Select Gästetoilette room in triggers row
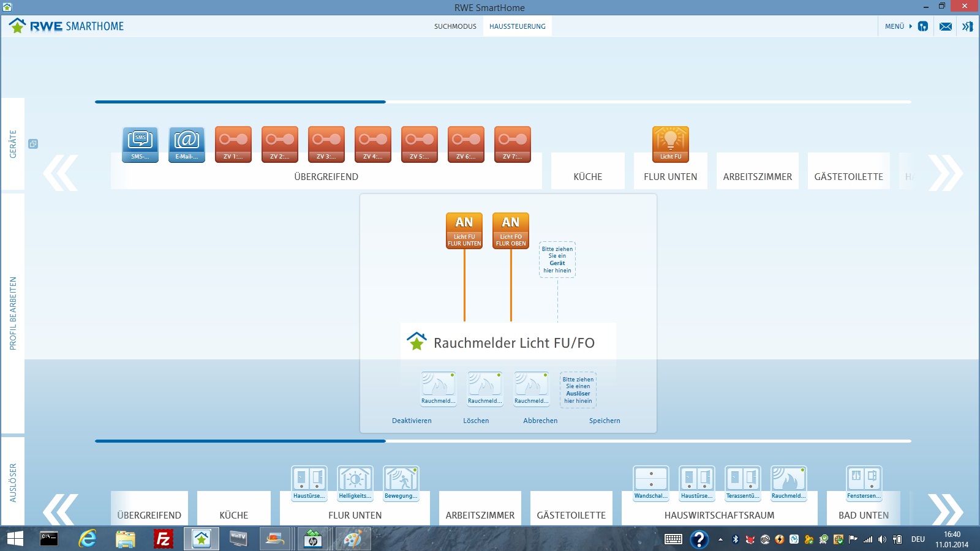 pyautogui.click(x=571, y=508)
